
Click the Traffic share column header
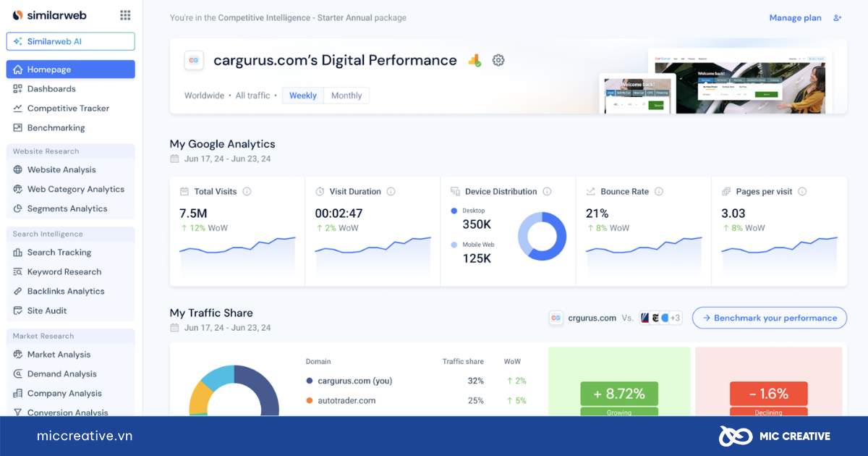(x=463, y=361)
